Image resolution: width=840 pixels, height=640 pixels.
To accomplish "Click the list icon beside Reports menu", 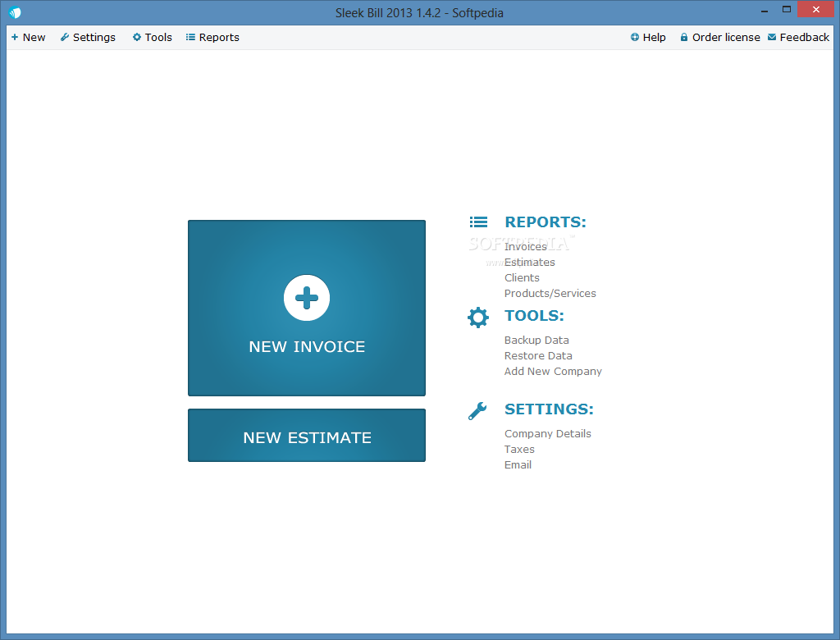I will [190, 37].
